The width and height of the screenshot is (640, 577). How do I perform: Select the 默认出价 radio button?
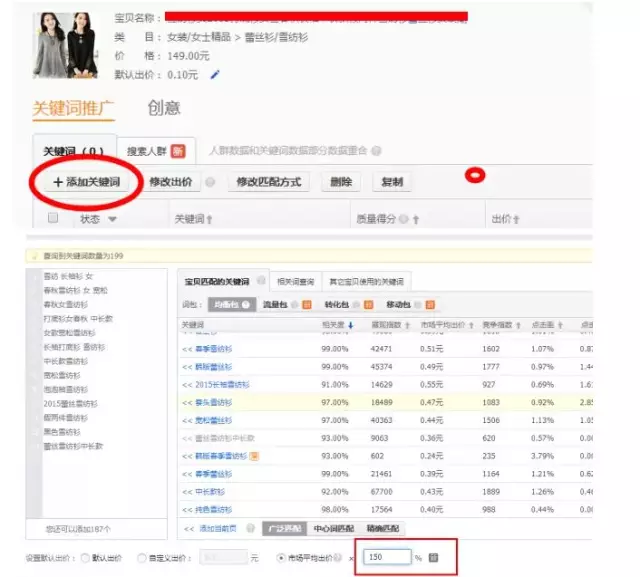(x=85, y=558)
